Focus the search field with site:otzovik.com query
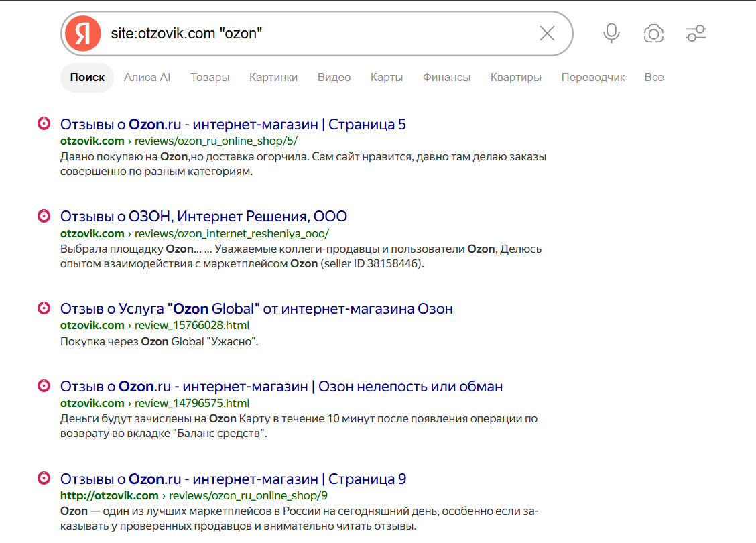 point(318,34)
